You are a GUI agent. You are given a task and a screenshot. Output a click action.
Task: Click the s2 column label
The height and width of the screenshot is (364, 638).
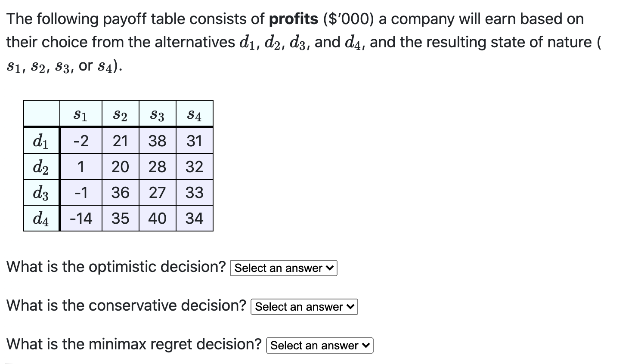(x=120, y=114)
